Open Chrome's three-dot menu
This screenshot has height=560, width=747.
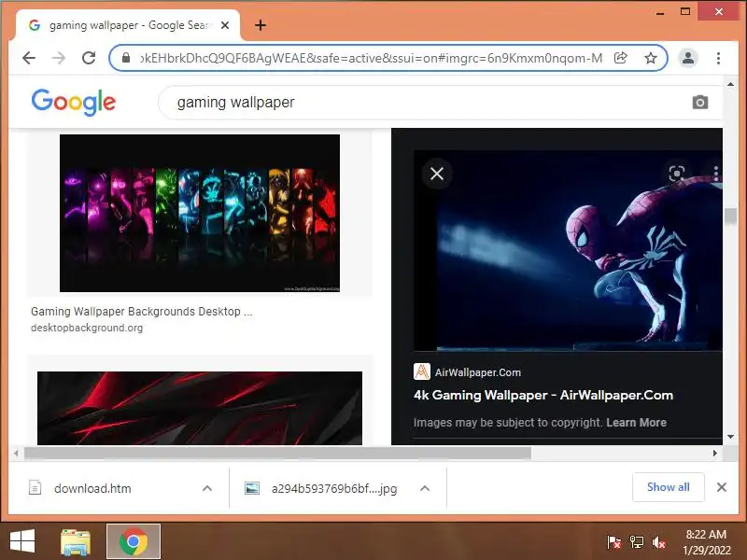(718, 58)
